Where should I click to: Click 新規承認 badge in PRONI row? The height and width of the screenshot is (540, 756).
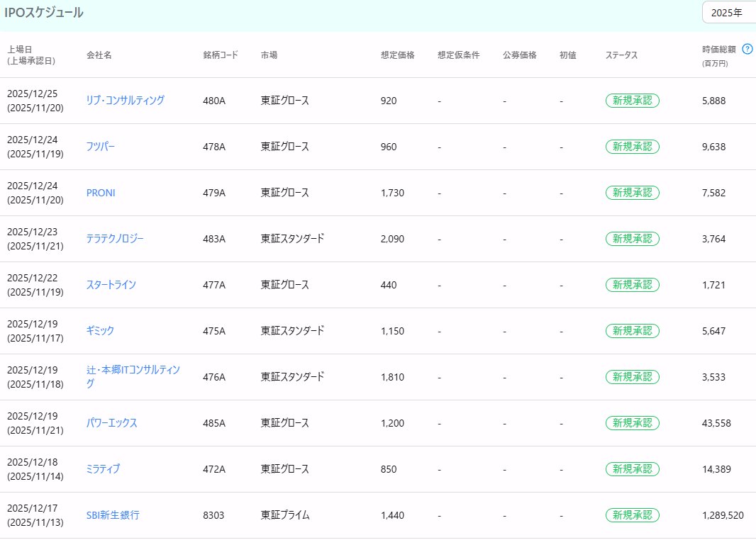click(633, 193)
